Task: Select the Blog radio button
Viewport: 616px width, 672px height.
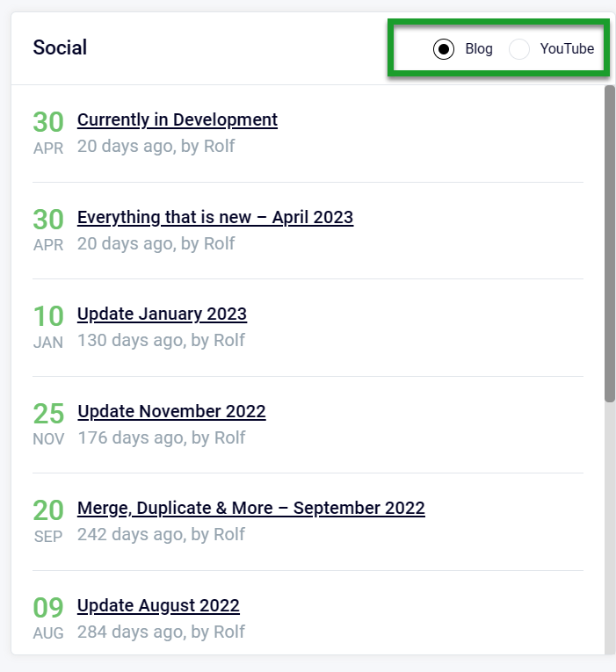Action: coord(444,49)
